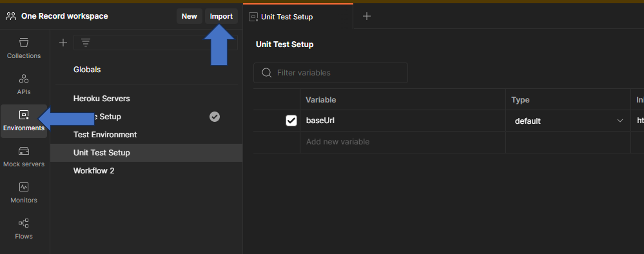Open the baseUrl Type dropdown showing default

pos(568,121)
